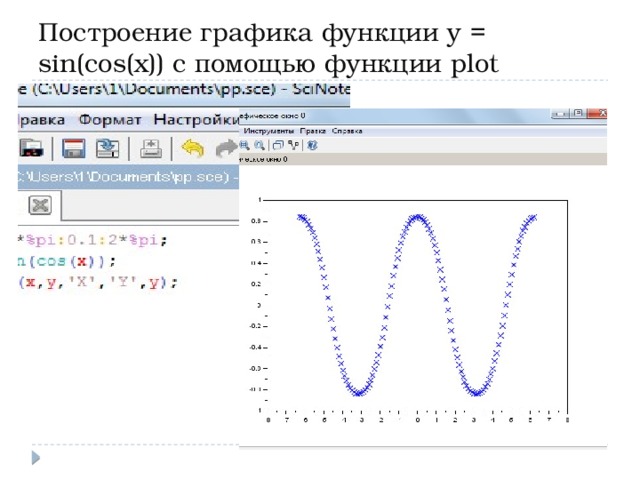
Task: Open the Настройки menu in SciNotes
Action: pos(196,120)
